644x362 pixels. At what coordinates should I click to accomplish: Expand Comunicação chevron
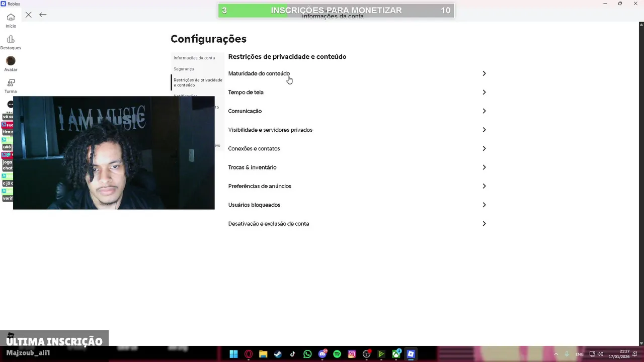[484, 111]
